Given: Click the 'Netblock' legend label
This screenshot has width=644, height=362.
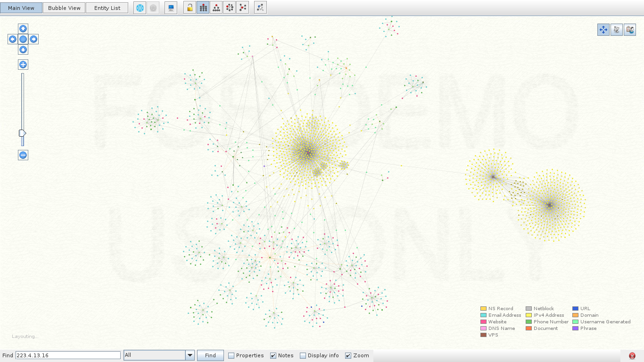Looking at the screenshot, I should point(544,309).
